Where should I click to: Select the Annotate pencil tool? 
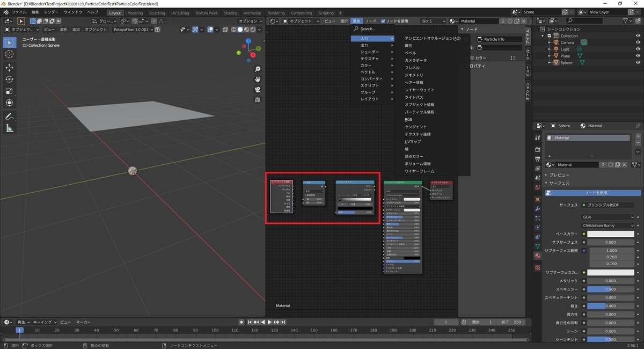pyautogui.click(x=10, y=117)
